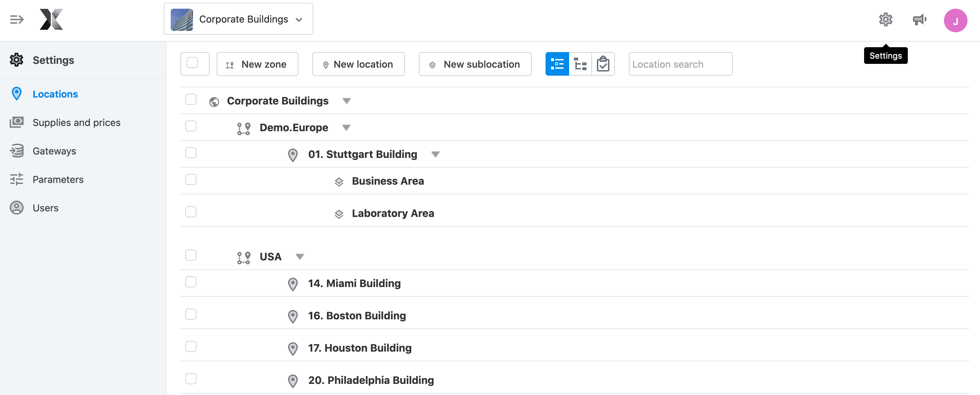Collapse the sidebar with the arrow icon
The height and width of the screenshot is (395, 980).
coord(17,19)
